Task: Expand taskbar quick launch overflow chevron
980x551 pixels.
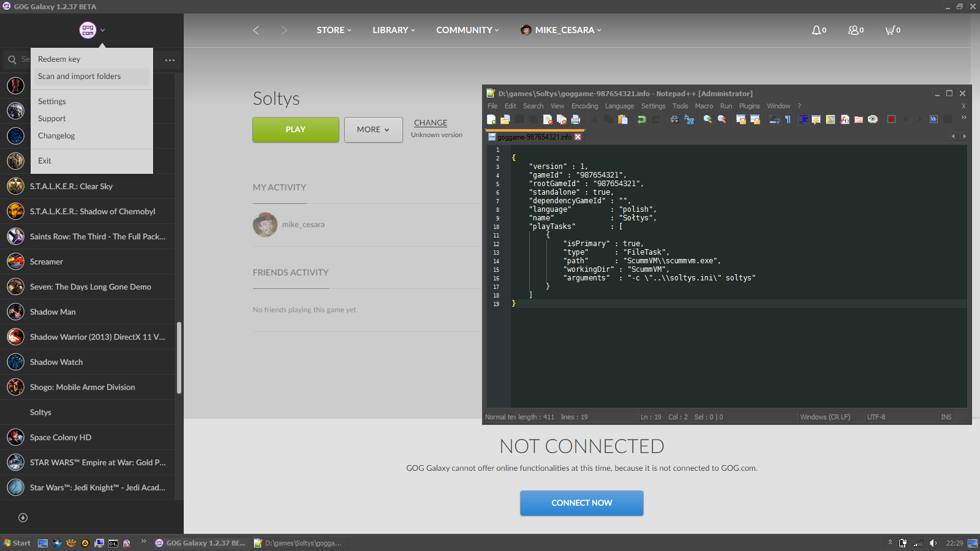Action: click(144, 541)
